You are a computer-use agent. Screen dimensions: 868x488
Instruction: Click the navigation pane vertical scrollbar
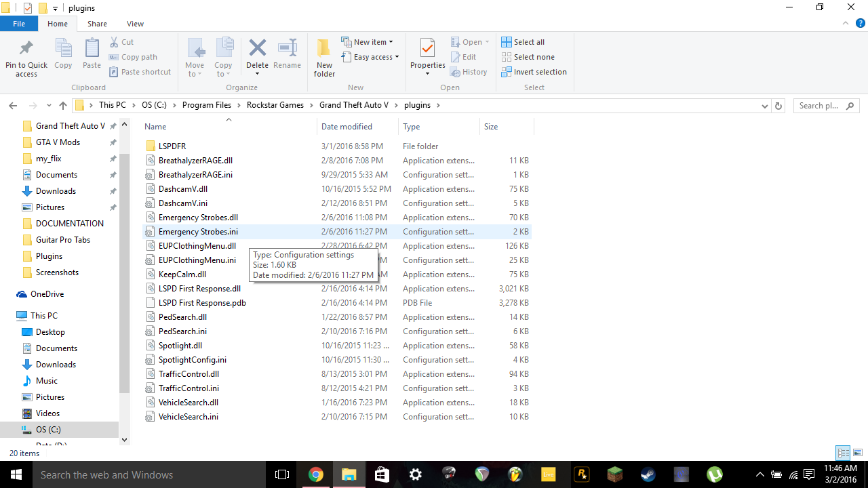(x=124, y=271)
